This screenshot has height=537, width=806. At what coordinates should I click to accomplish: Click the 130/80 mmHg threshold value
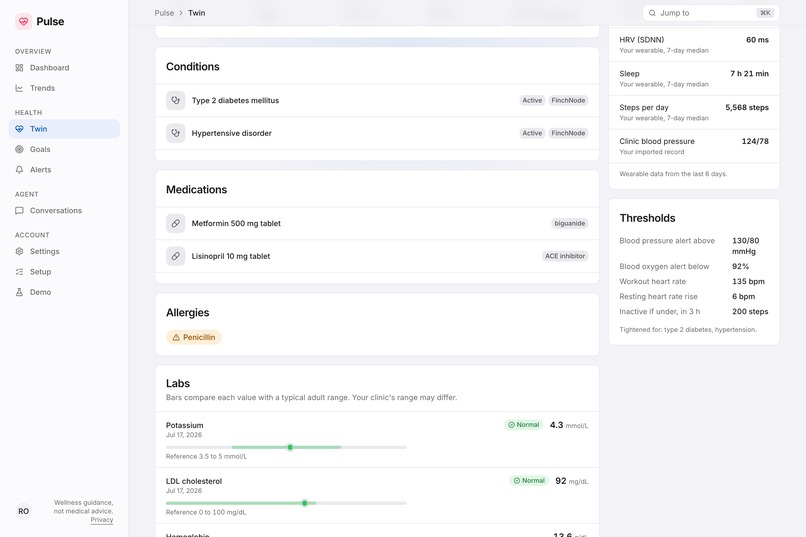coord(745,246)
